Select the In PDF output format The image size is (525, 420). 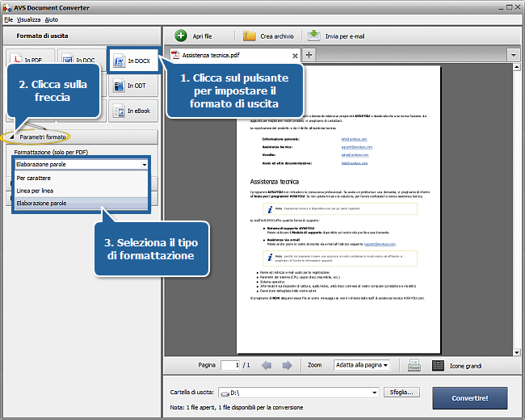30,57
